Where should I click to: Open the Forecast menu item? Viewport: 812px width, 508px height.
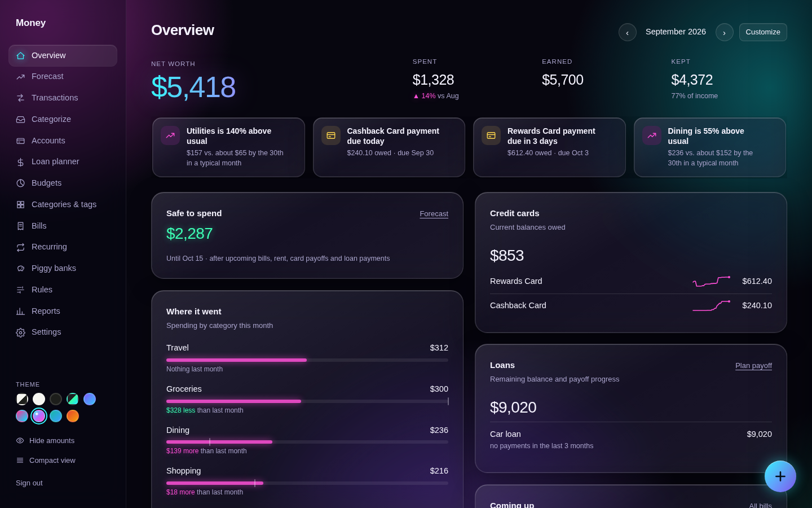tap(63, 77)
